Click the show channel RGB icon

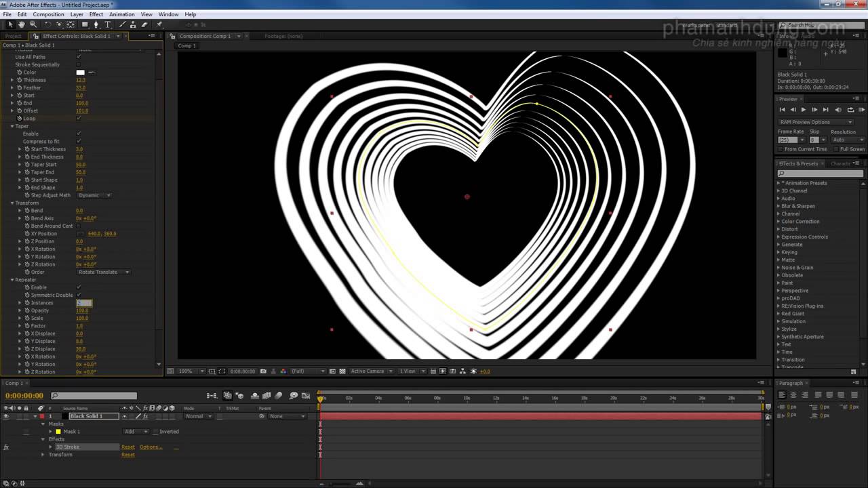coord(283,371)
